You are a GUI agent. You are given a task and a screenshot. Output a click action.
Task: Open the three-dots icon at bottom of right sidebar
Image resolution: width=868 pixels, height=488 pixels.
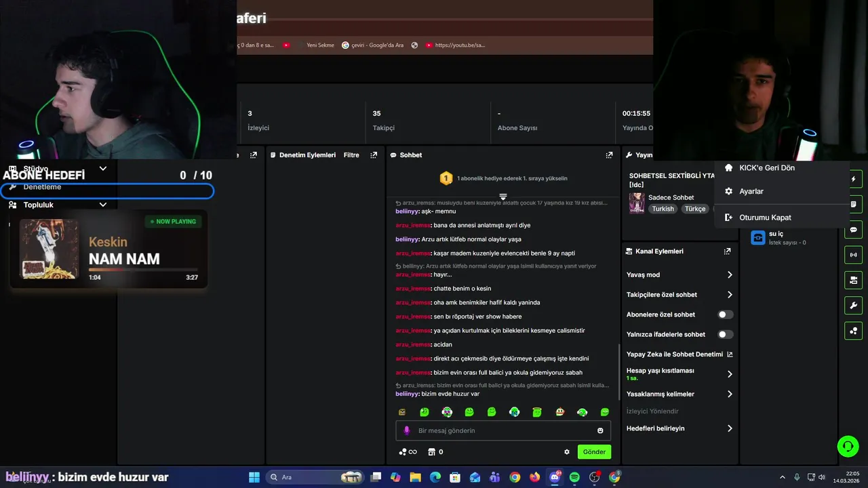click(x=853, y=330)
